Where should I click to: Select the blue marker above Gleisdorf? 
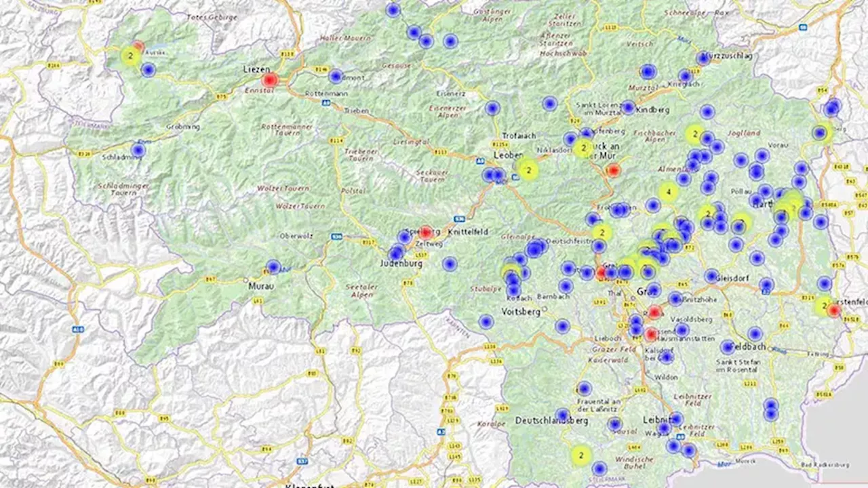tap(711, 276)
